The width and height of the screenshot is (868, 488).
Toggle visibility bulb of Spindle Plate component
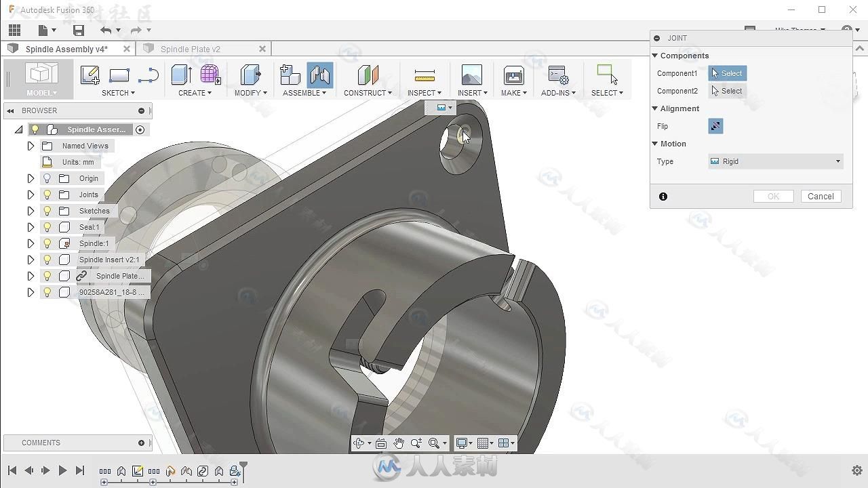(47, 276)
